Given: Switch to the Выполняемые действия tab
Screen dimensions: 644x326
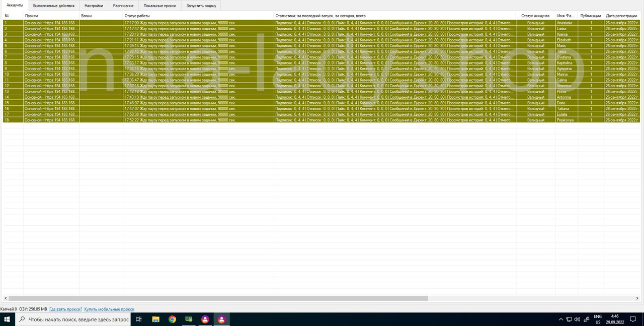Looking at the screenshot, I should 54,6.
